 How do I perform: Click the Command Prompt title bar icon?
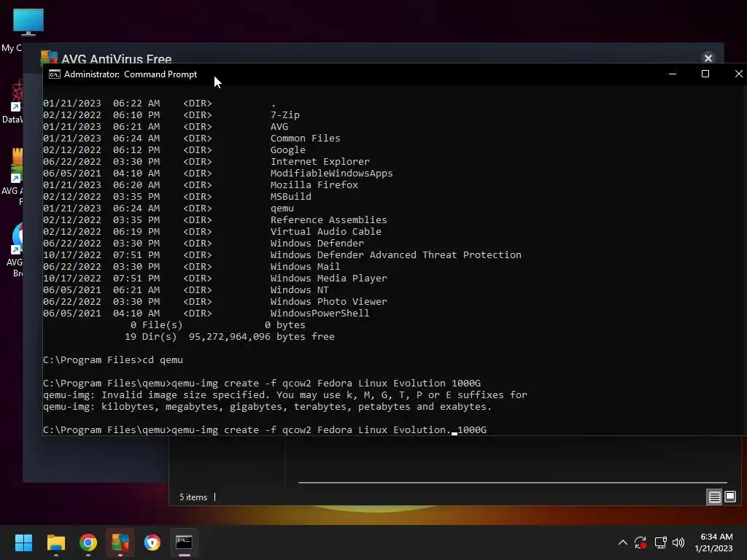(55, 74)
